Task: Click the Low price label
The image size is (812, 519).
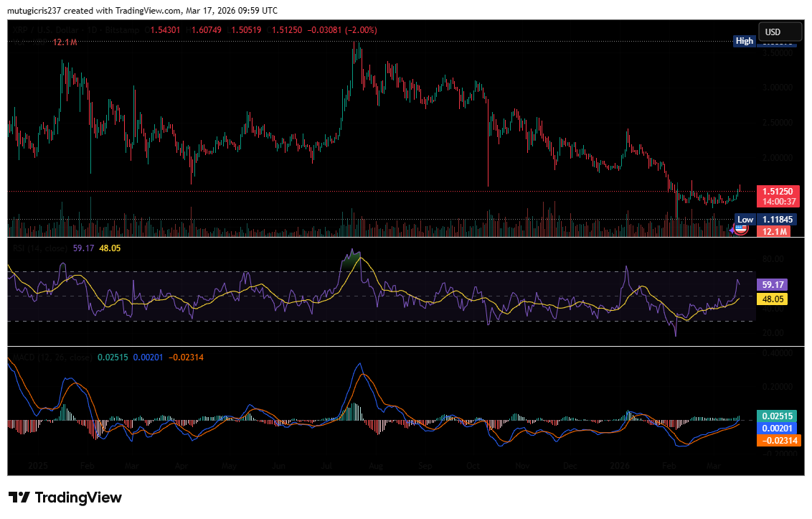Action: coord(745,220)
